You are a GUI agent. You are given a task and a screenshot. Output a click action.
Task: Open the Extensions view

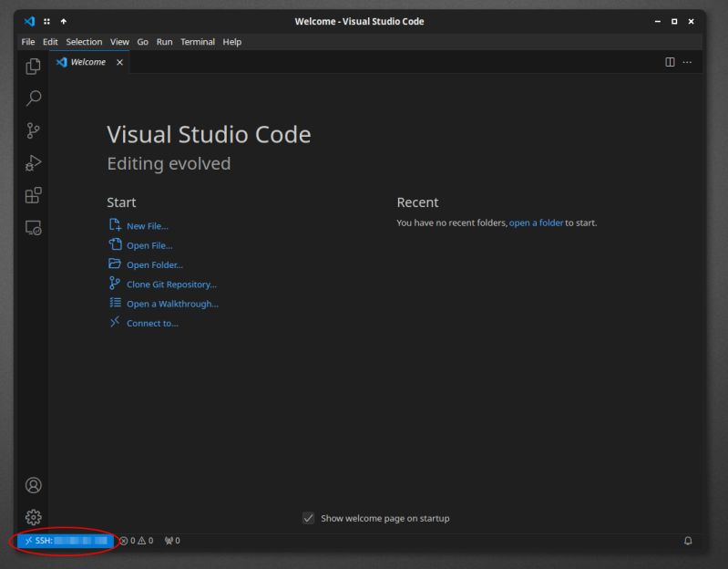coord(34,195)
